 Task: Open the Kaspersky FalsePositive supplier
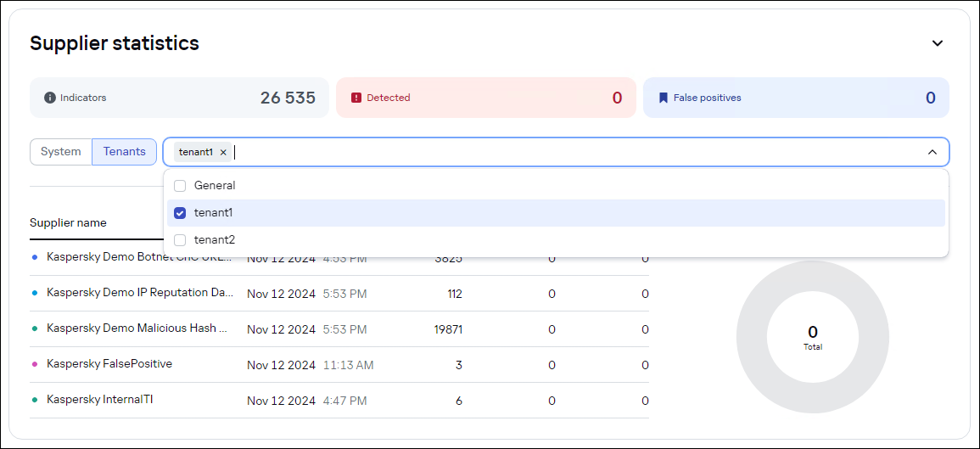coord(339,365)
